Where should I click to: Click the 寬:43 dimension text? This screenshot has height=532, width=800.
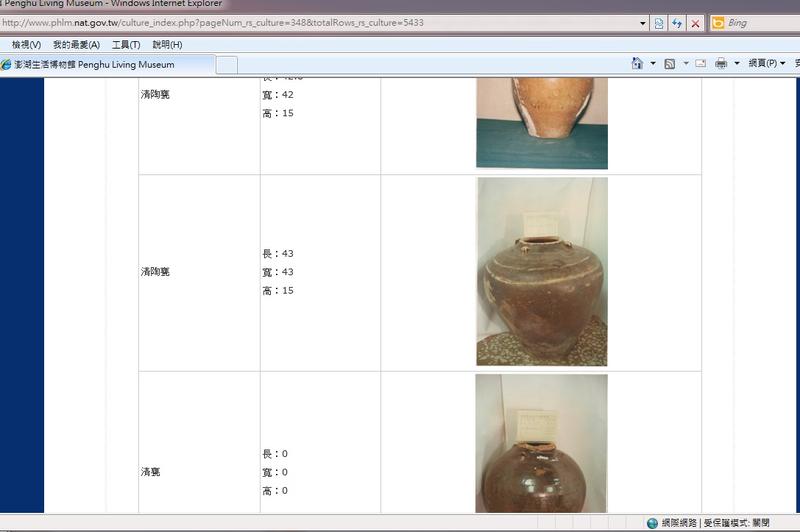coord(278,272)
